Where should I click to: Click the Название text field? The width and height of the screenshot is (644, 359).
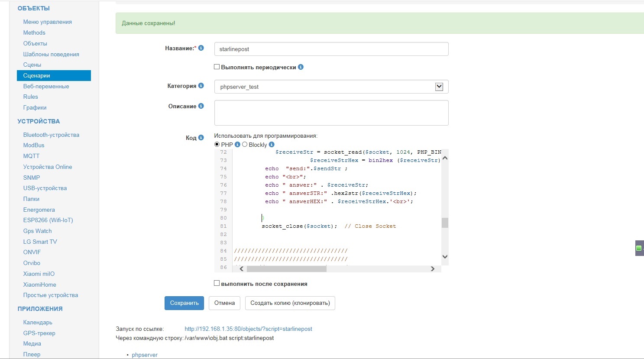point(331,49)
